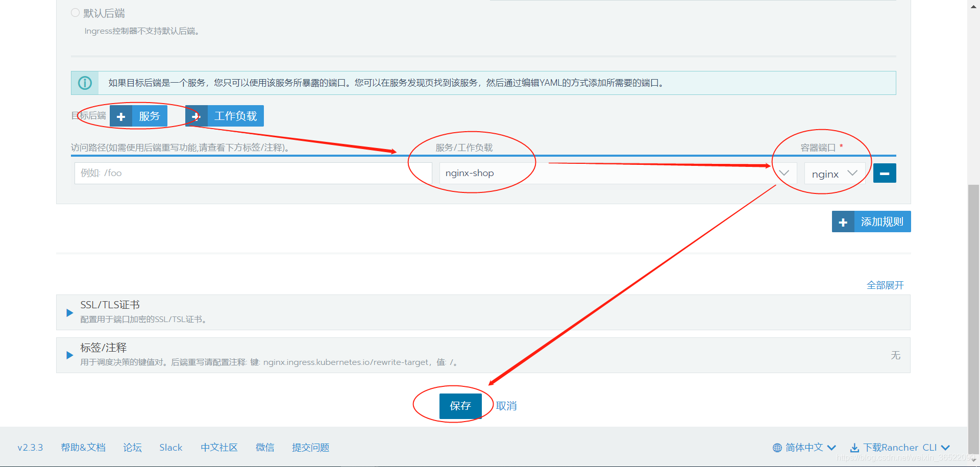The height and width of the screenshot is (467, 980).
Task: Click the 容器端口 column header text
Action: (x=818, y=148)
